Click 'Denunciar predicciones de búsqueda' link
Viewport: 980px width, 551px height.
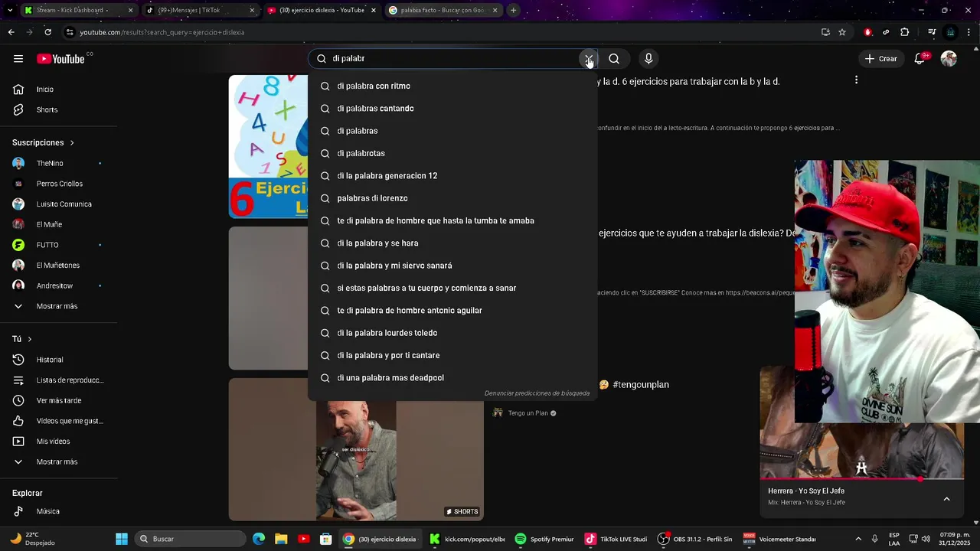pyautogui.click(x=537, y=393)
